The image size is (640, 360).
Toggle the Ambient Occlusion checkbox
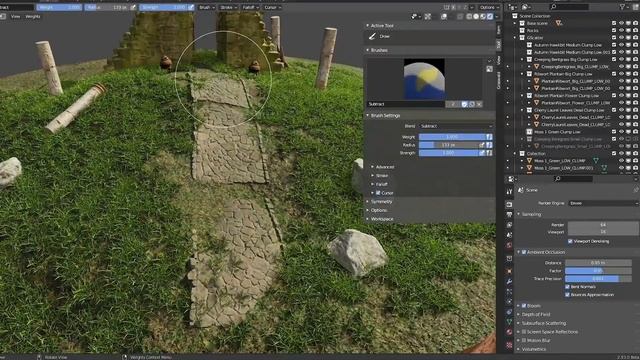(524, 252)
